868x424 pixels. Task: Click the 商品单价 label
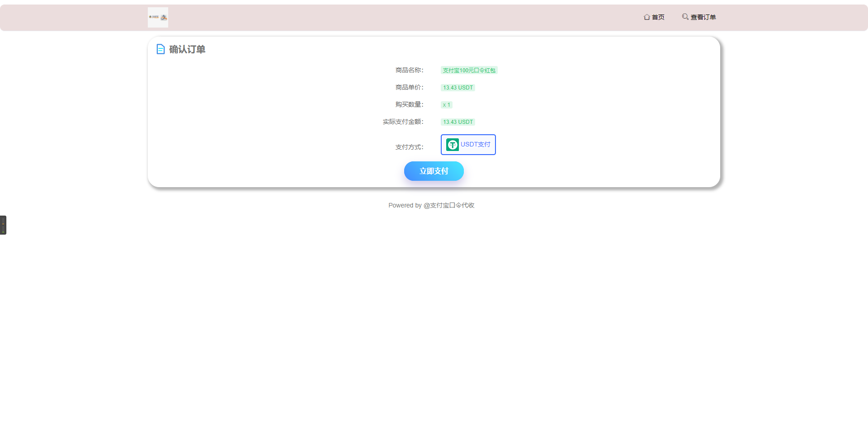[x=410, y=87]
